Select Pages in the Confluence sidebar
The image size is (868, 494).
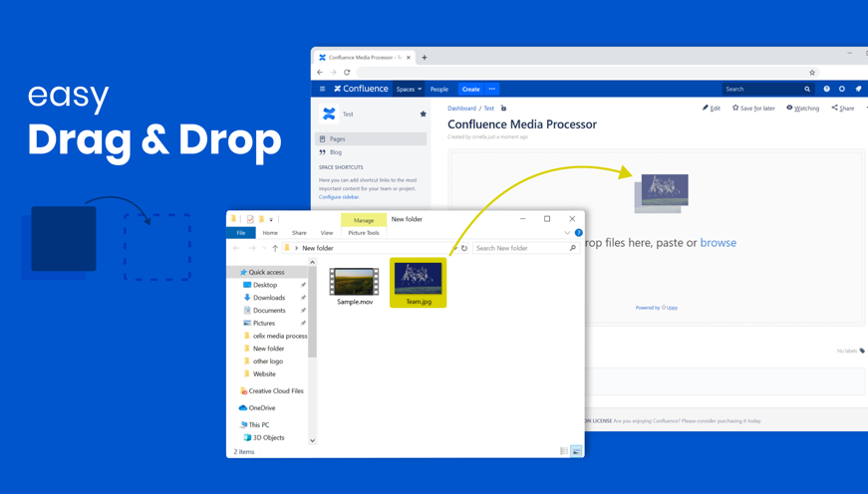point(371,138)
